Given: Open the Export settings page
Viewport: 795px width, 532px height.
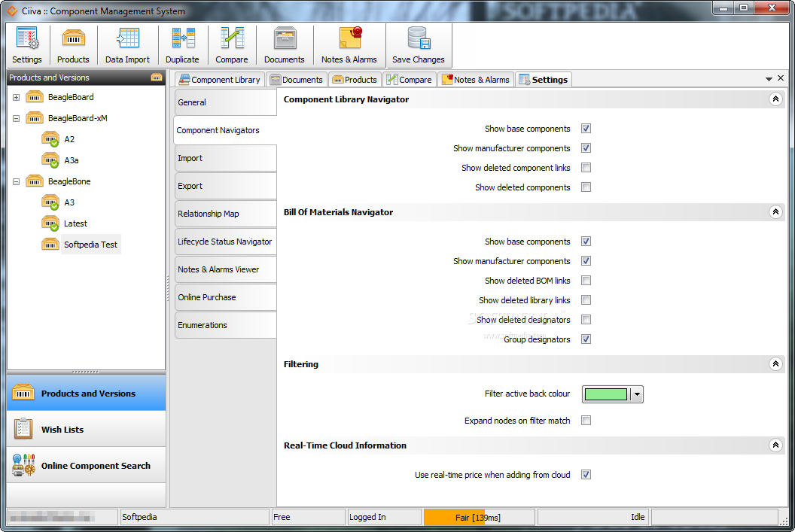Looking at the screenshot, I should tap(226, 186).
